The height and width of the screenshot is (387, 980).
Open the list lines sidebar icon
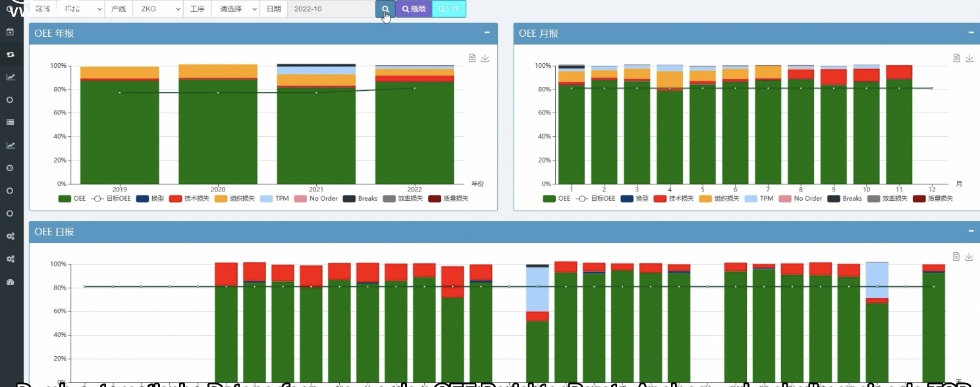coord(10,122)
